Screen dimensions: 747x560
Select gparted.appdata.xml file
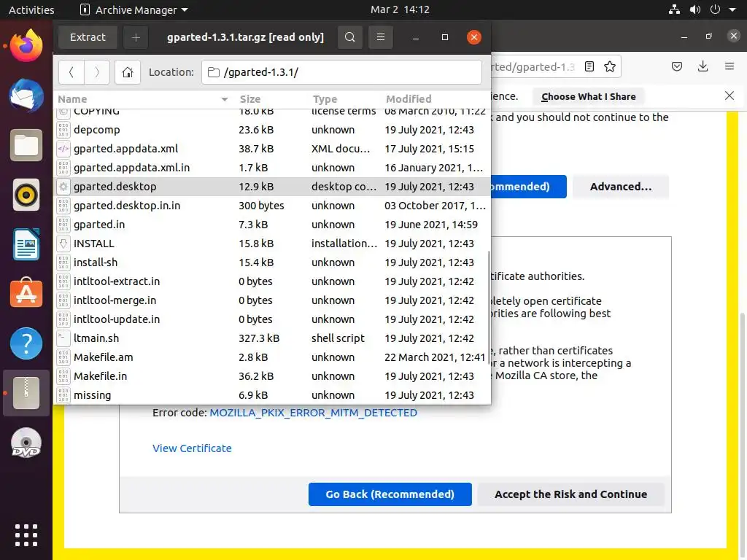pos(272,149)
